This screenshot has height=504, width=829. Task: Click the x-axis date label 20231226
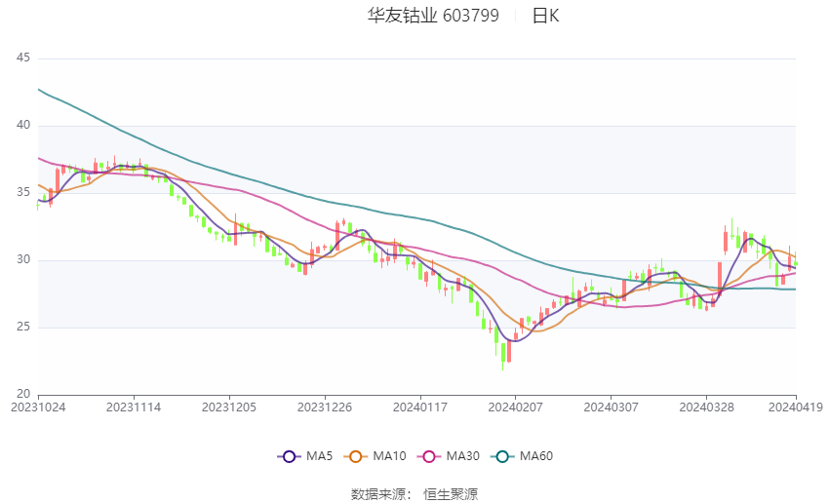click(325, 407)
